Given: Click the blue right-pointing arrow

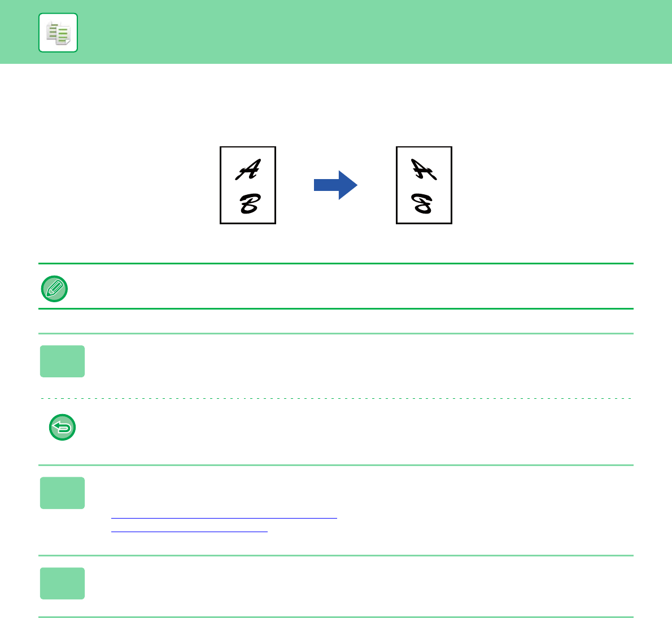Looking at the screenshot, I should tap(335, 185).
